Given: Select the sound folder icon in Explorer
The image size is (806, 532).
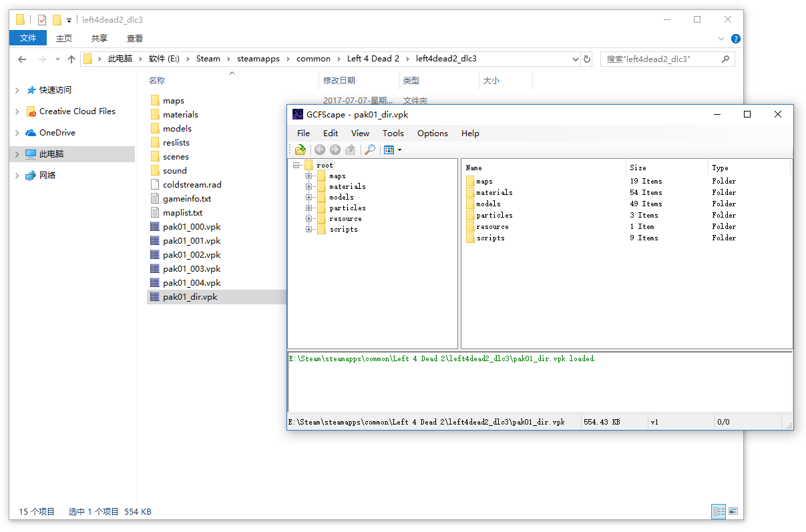Looking at the screenshot, I should [155, 171].
